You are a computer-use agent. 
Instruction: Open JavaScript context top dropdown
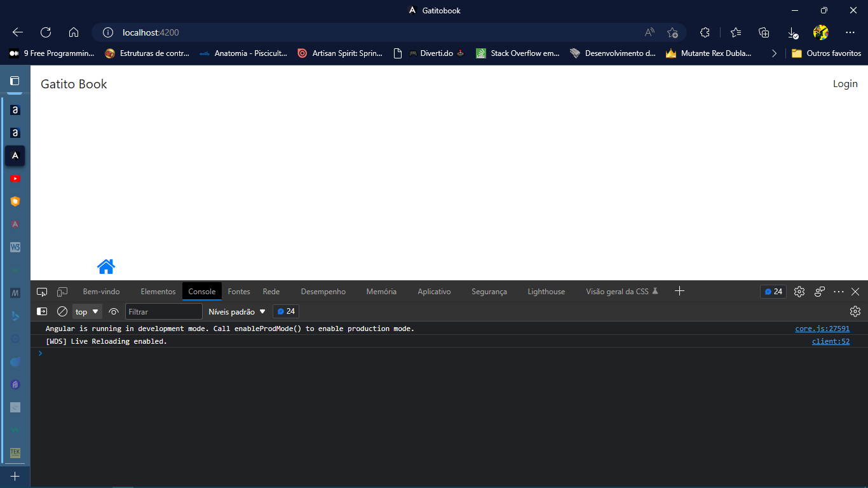88,311
